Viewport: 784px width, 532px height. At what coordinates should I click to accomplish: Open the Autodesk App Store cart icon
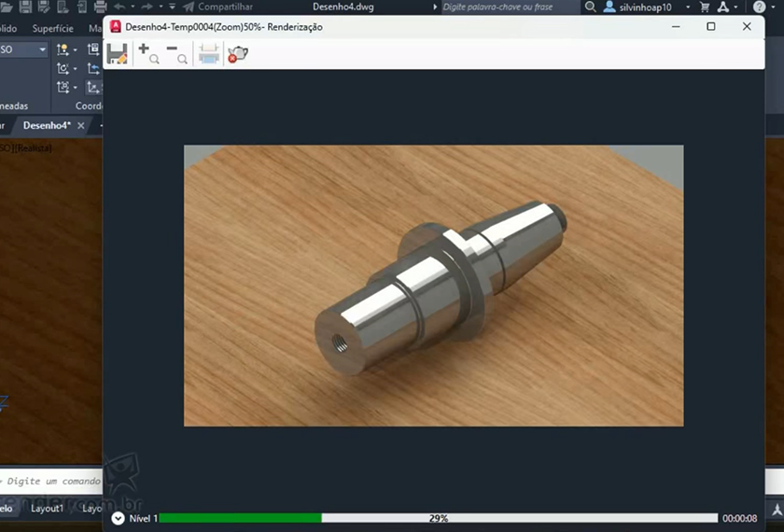tap(705, 7)
